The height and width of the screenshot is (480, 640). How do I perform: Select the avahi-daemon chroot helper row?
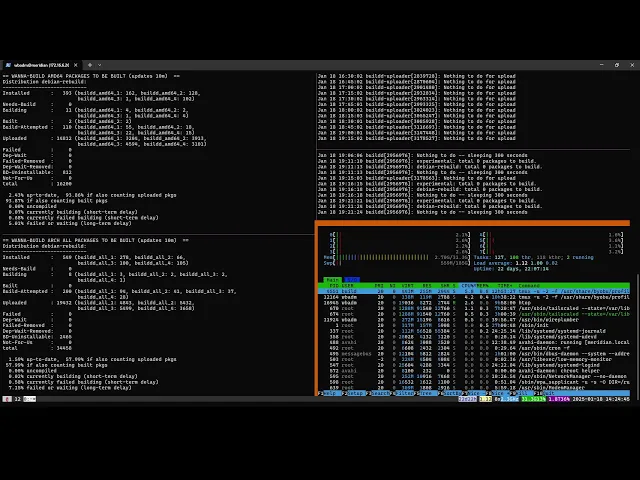pos(474,371)
